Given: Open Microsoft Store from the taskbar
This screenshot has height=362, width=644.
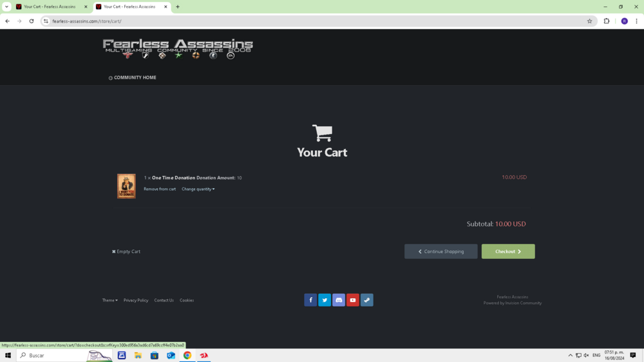Looking at the screenshot, I should 155,355.
